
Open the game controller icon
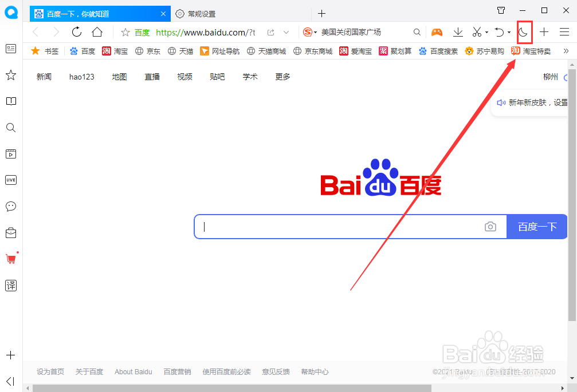point(437,32)
